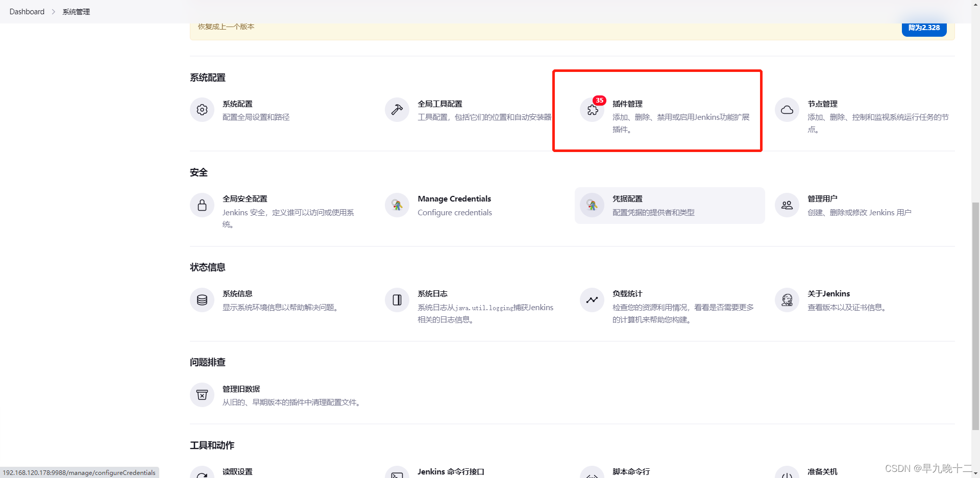Expand the chevron after Dashboard breadcrumb
This screenshot has height=478, width=980.
coord(53,12)
